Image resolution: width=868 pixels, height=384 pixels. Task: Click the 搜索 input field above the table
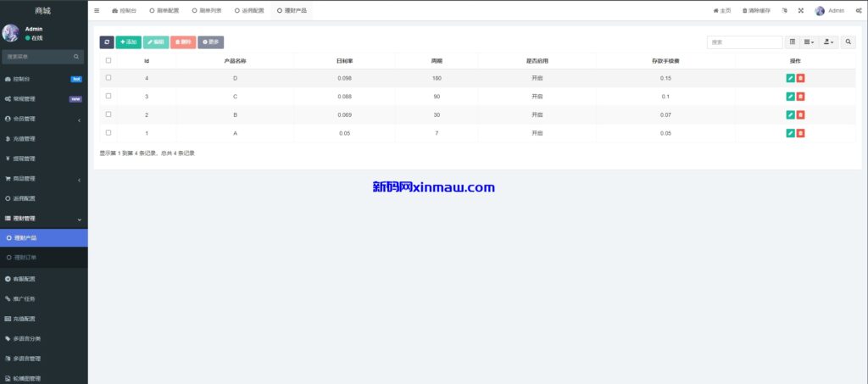click(744, 42)
